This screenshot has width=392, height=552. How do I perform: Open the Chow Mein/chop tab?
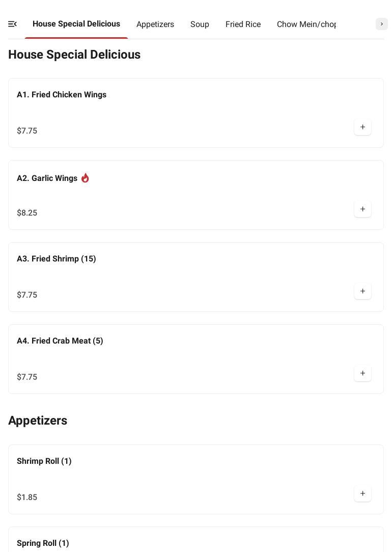pyautogui.click(x=306, y=24)
